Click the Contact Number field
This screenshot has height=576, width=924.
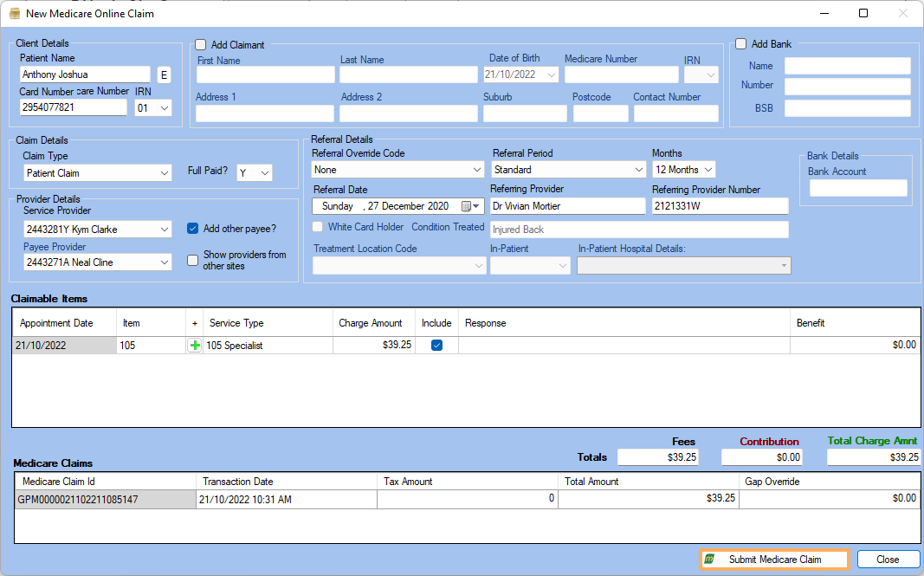pyautogui.click(x=676, y=113)
